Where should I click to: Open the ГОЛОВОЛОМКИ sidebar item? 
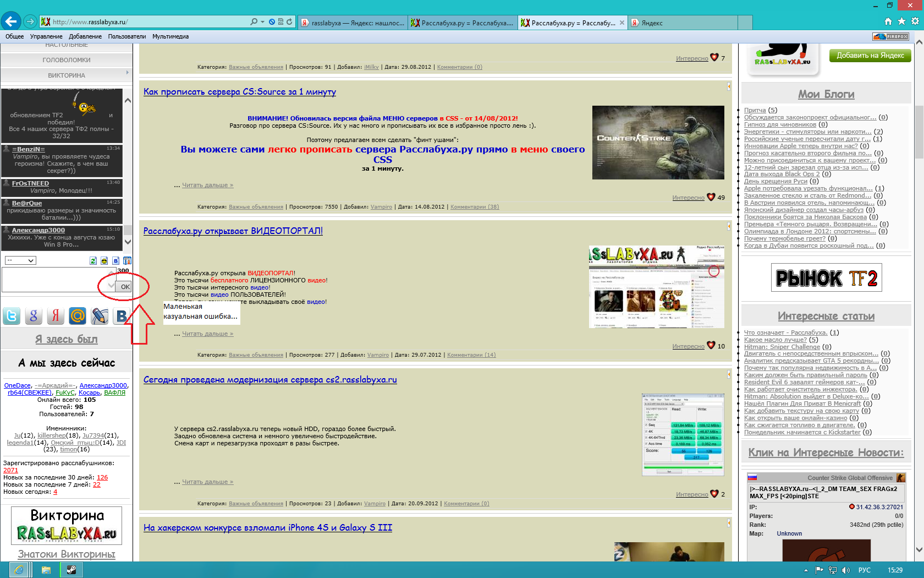tap(67, 60)
